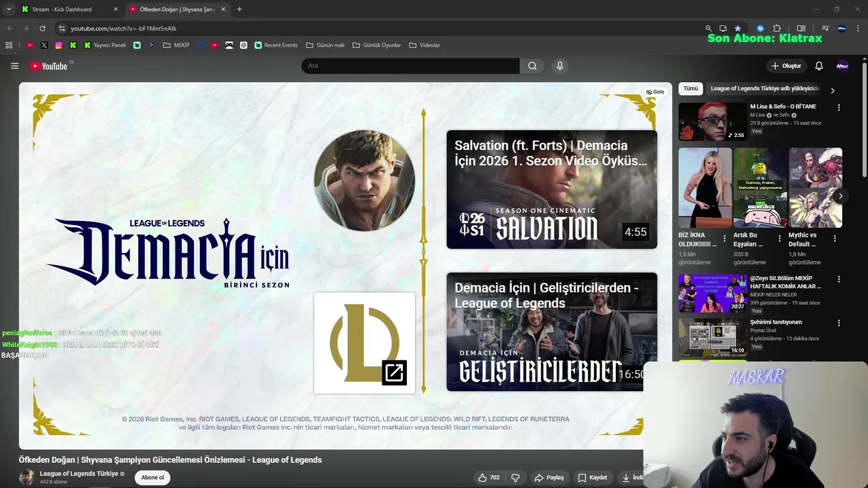Open a new browser tab

click(x=239, y=9)
